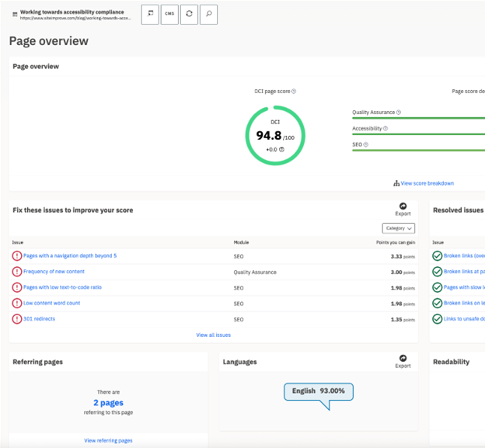
Task: Open View score breakdown link
Action: click(x=424, y=183)
